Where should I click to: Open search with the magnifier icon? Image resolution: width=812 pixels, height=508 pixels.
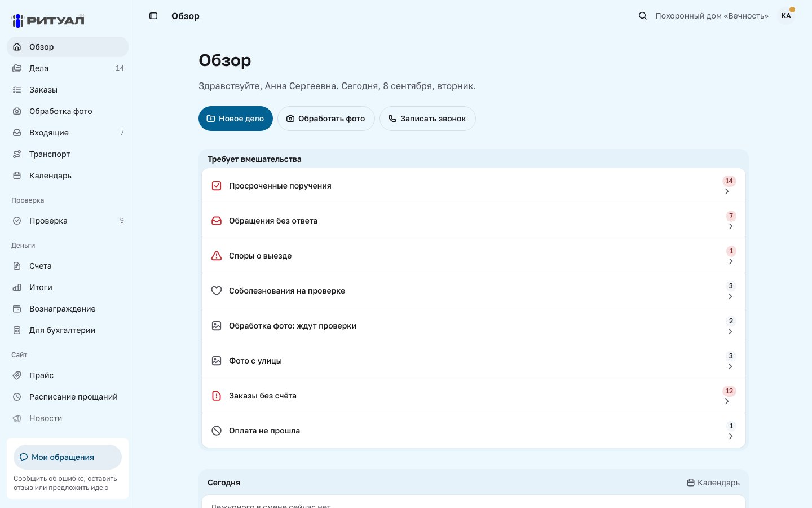(x=642, y=16)
